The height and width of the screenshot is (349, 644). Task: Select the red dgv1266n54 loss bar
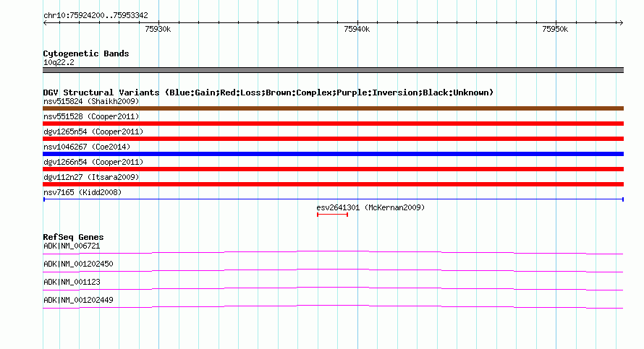click(x=333, y=169)
